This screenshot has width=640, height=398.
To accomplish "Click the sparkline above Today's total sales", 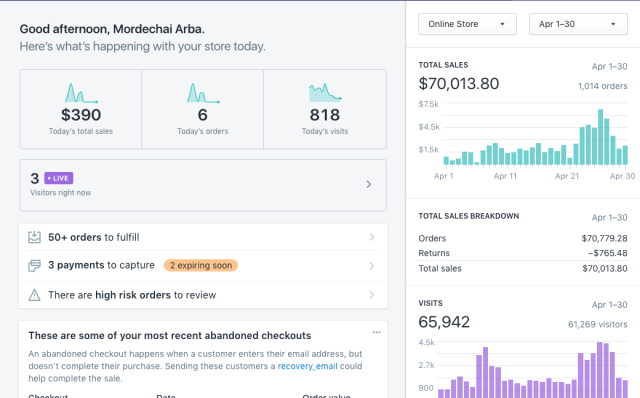I will point(81,93).
